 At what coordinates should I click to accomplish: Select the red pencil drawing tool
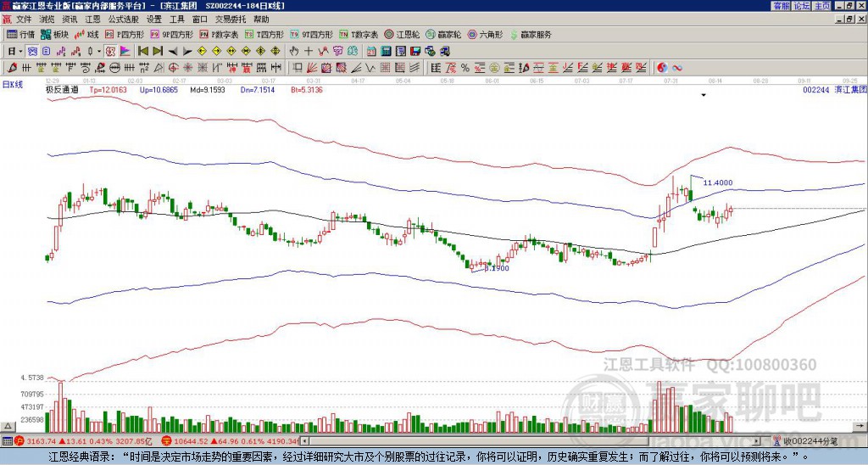coord(12,68)
